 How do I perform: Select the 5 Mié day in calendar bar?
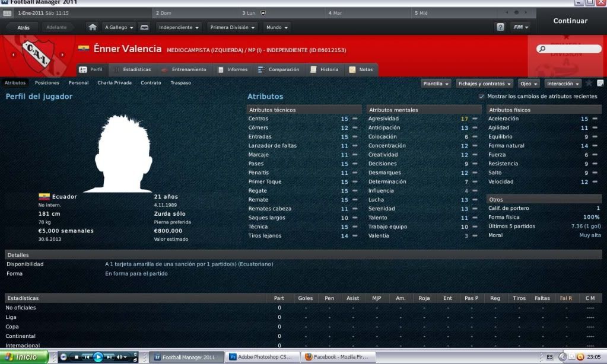pyautogui.click(x=454, y=13)
